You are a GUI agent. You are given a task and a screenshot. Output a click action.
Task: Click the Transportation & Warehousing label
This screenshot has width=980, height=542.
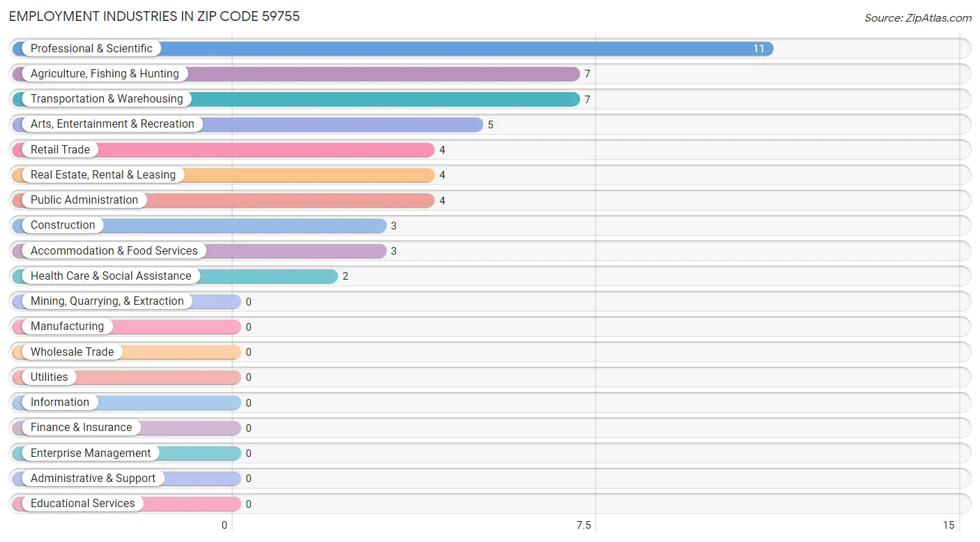coord(107,99)
